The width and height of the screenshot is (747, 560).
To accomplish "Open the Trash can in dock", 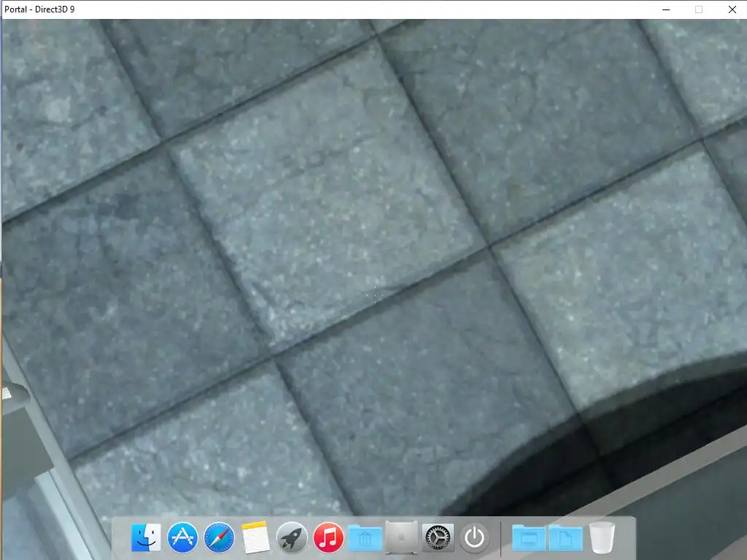I will click(602, 537).
